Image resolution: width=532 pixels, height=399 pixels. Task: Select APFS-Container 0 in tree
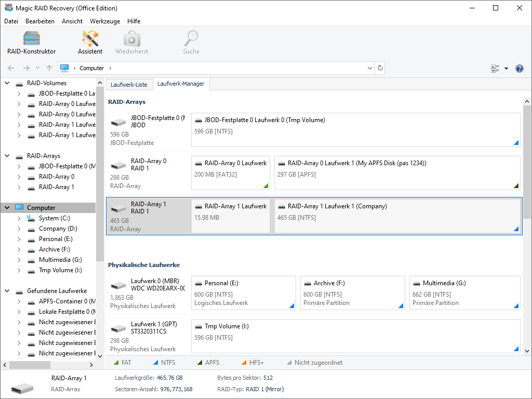[x=67, y=301]
